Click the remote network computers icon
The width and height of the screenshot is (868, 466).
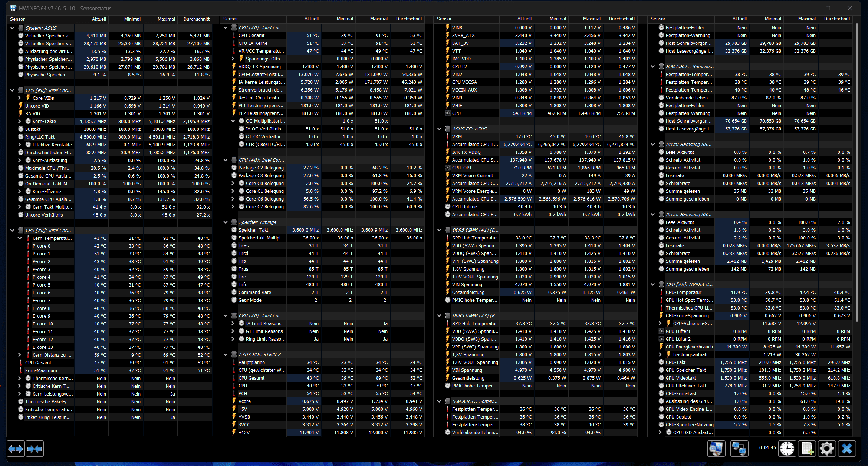pos(739,449)
